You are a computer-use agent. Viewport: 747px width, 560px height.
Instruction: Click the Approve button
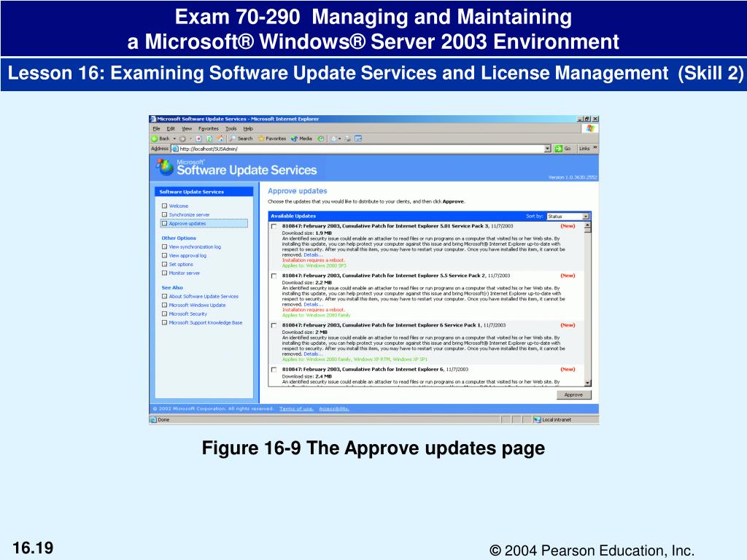[x=573, y=394]
